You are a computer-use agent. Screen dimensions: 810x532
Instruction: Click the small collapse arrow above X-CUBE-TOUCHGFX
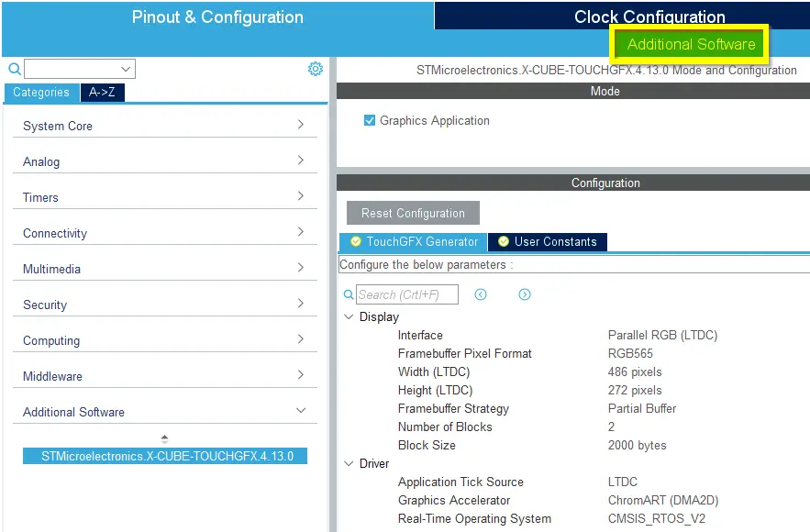(x=164, y=439)
